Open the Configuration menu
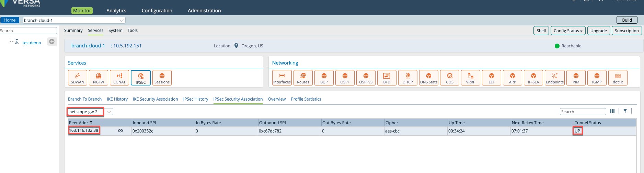 pos(157,11)
